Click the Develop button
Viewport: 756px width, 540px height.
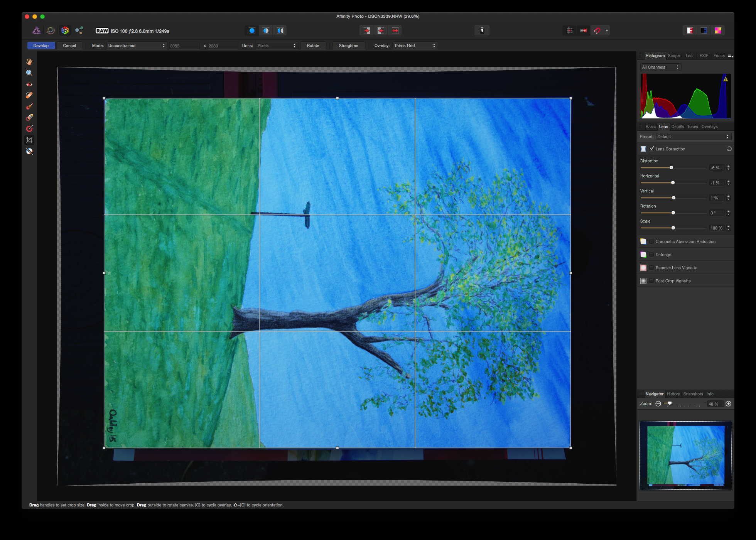41,46
